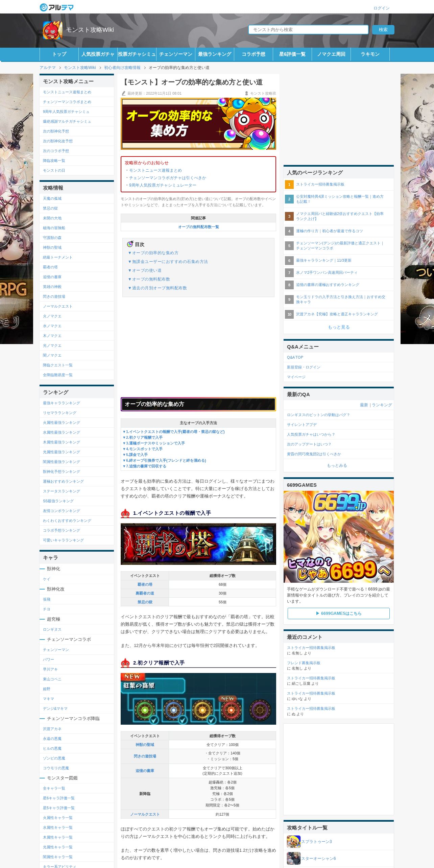Image resolution: width=434 pixels, height=868 pixels.
Task: Open 覇者の塔 link in event quest table
Action: [145, 584]
